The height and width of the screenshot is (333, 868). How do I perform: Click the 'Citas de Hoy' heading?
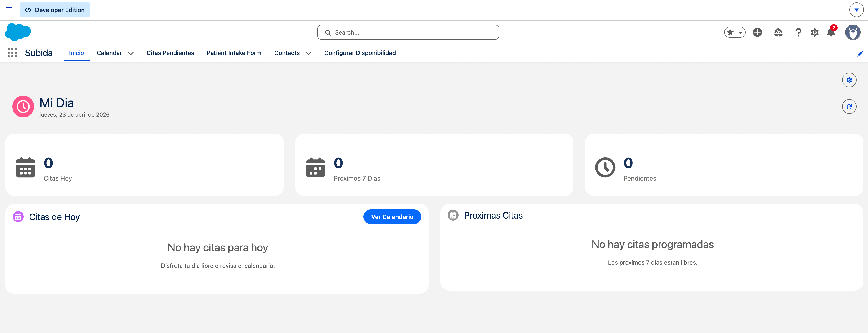click(54, 217)
